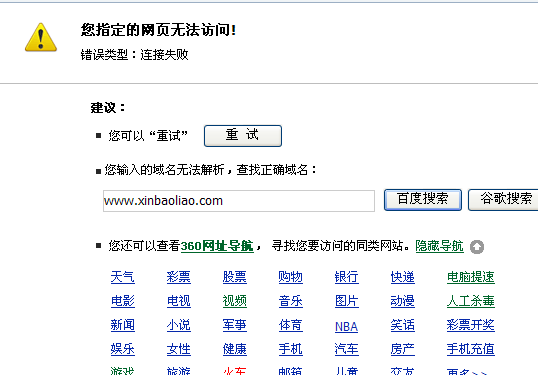Click the yellow warning triangle icon

[x=41, y=37]
